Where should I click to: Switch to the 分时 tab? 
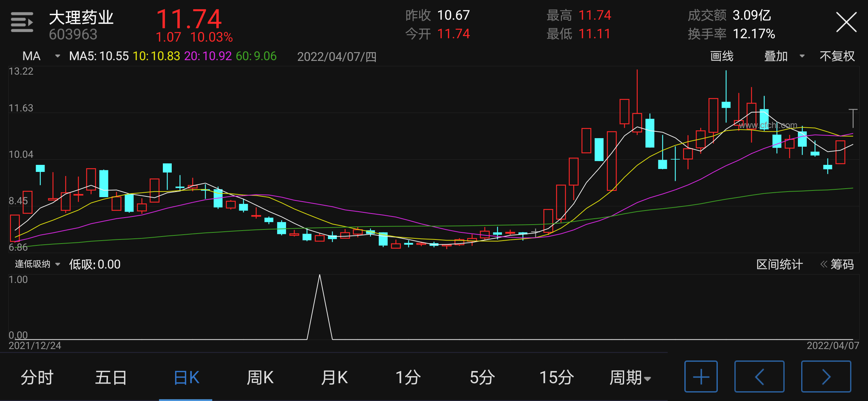pos(37,378)
